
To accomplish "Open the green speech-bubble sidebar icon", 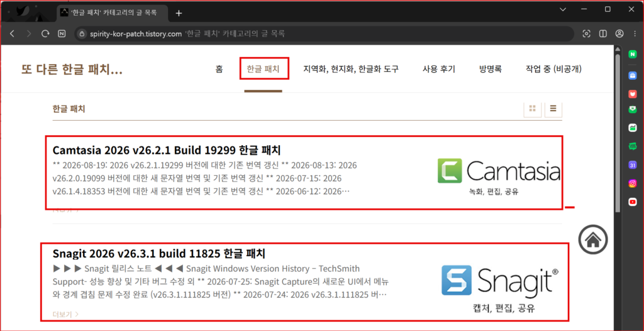I will pos(633,146).
